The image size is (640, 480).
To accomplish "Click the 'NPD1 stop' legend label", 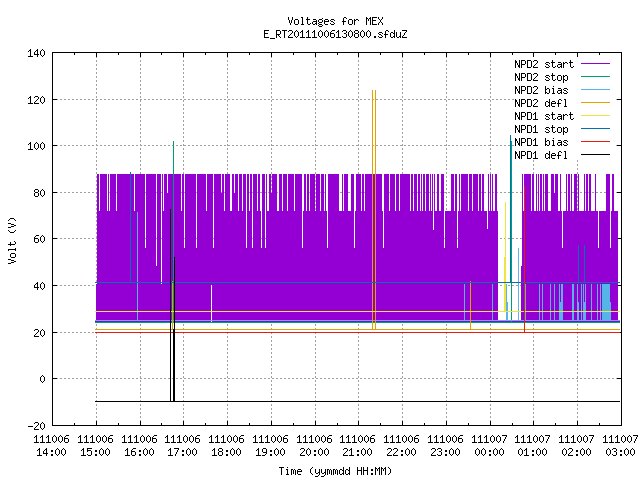I will [x=541, y=129].
